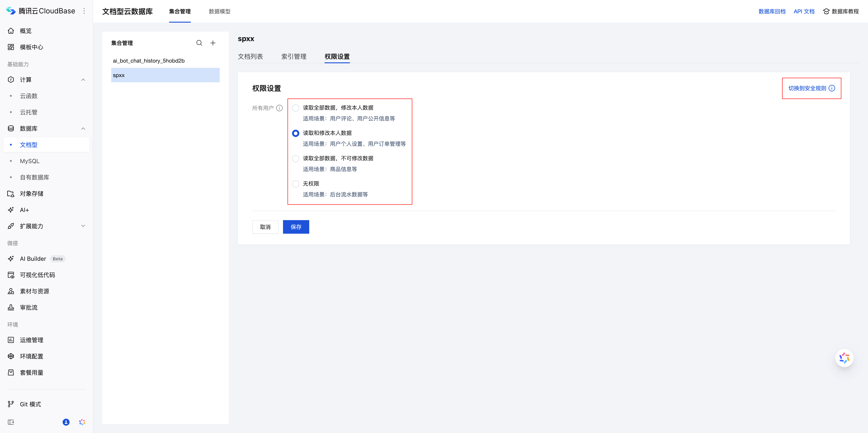
Task: Expand the 扩展能力 section chevron
Action: (x=83, y=226)
